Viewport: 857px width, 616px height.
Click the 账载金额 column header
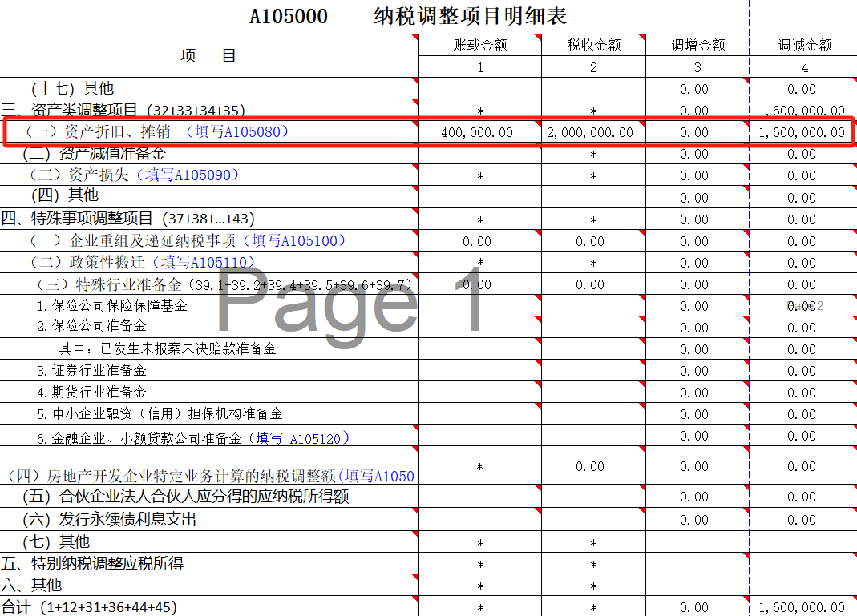[x=480, y=46]
